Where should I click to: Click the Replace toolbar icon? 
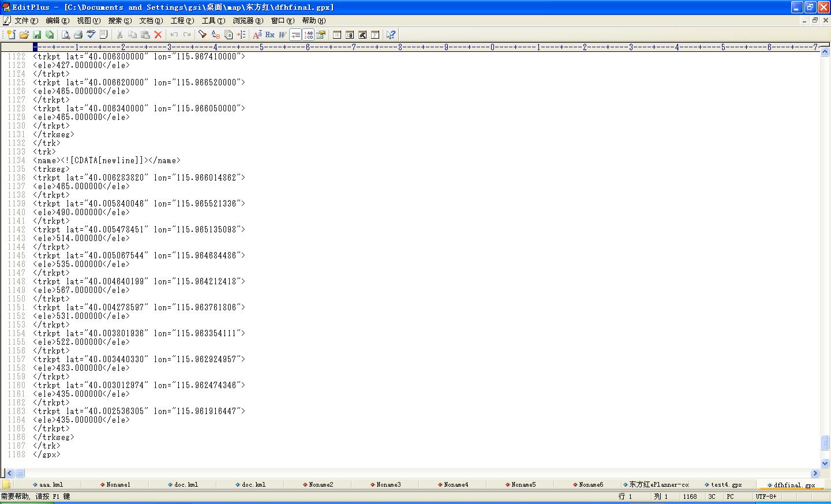(x=215, y=35)
